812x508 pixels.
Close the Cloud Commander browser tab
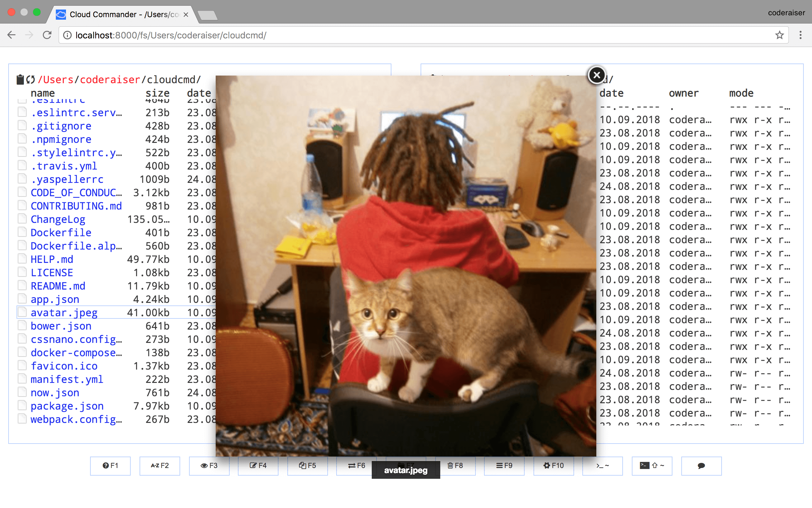click(186, 15)
